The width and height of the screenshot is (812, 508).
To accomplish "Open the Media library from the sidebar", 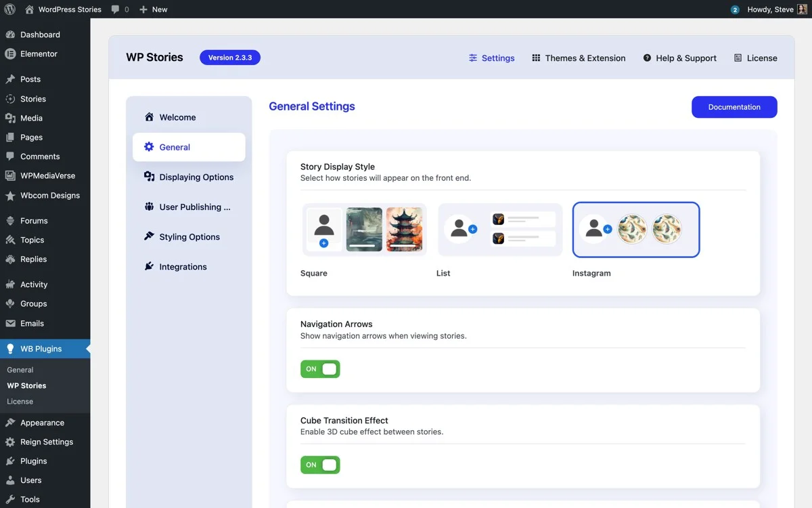I will coord(32,118).
